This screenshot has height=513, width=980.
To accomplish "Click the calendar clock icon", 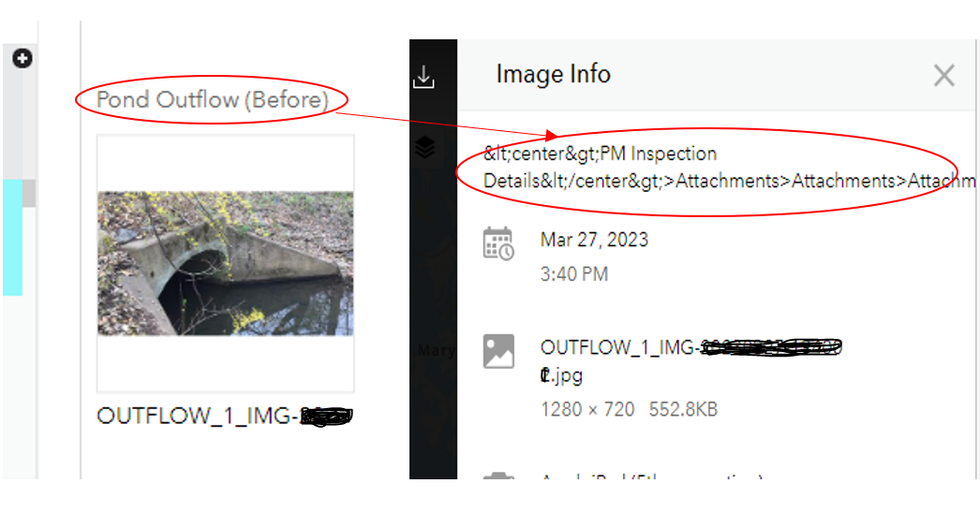I will 498,243.
